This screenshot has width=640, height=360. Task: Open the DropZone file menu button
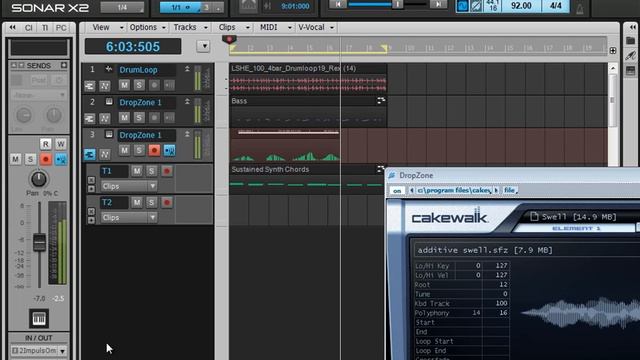510,190
